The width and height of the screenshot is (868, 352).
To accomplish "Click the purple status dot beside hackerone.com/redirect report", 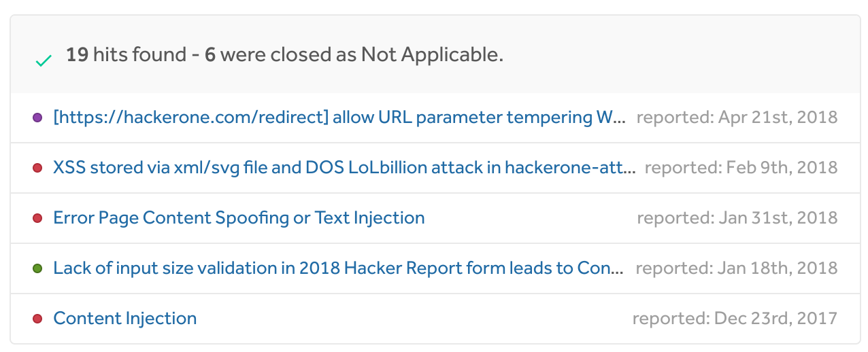I will pos(37,118).
